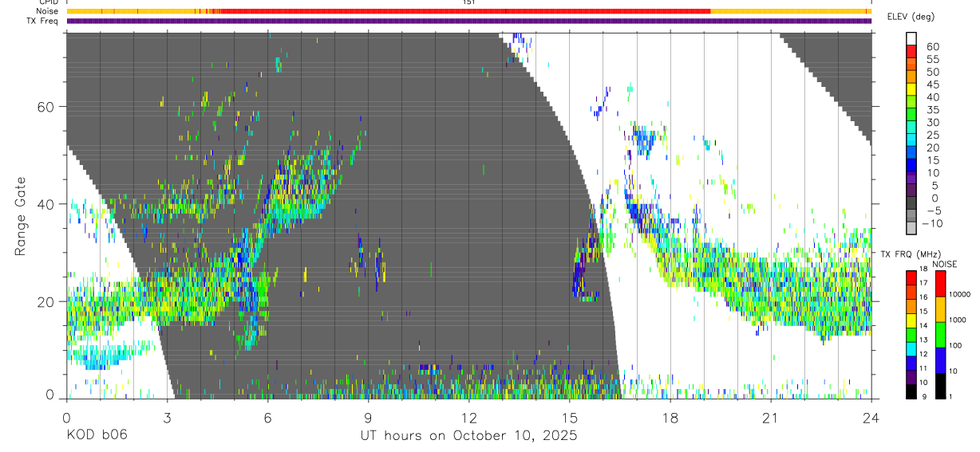The image size is (980, 452).
Task: Click the "20" tick on the Range Gate axis
Action: (45, 301)
